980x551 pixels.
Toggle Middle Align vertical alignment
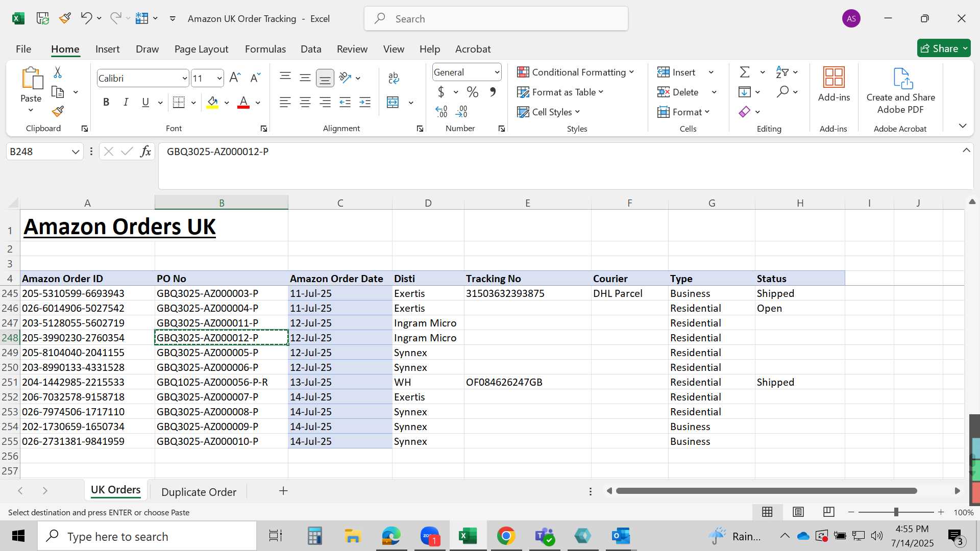(305, 78)
